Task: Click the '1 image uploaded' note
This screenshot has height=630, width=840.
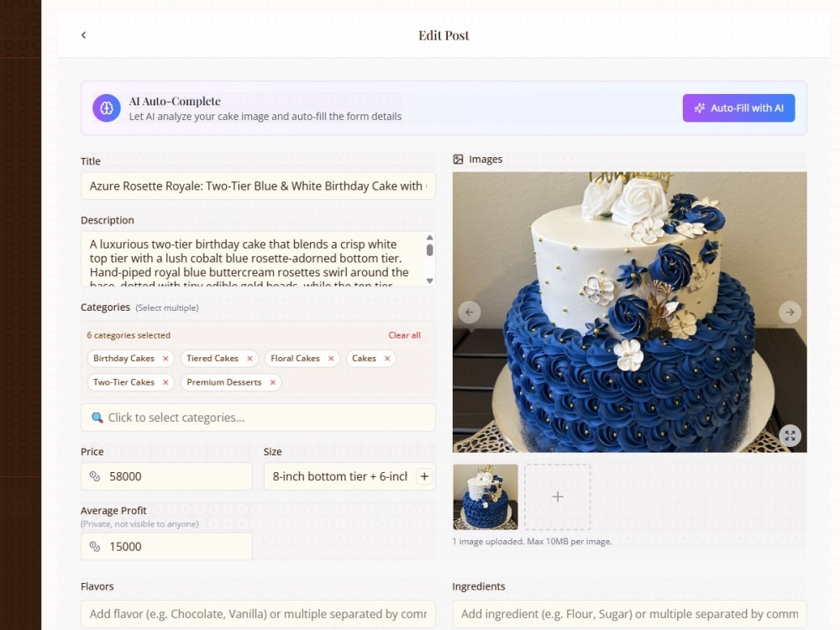Action: 532,542
